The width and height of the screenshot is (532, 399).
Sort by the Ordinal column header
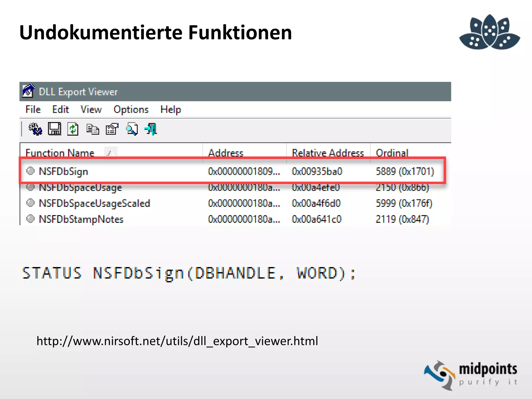point(410,153)
